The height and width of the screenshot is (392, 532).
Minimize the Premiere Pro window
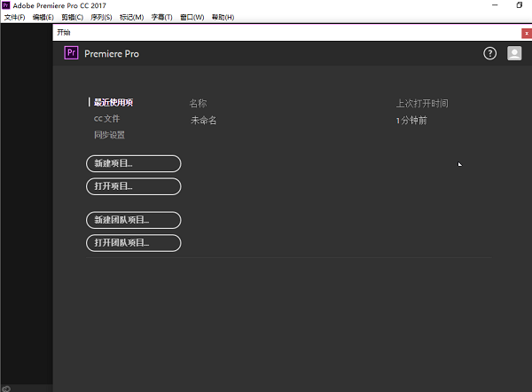(x=495, y=5)
